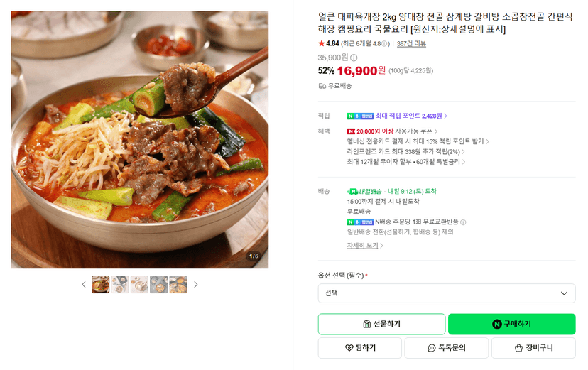Select the second product thumbnail

coord(120,285)
